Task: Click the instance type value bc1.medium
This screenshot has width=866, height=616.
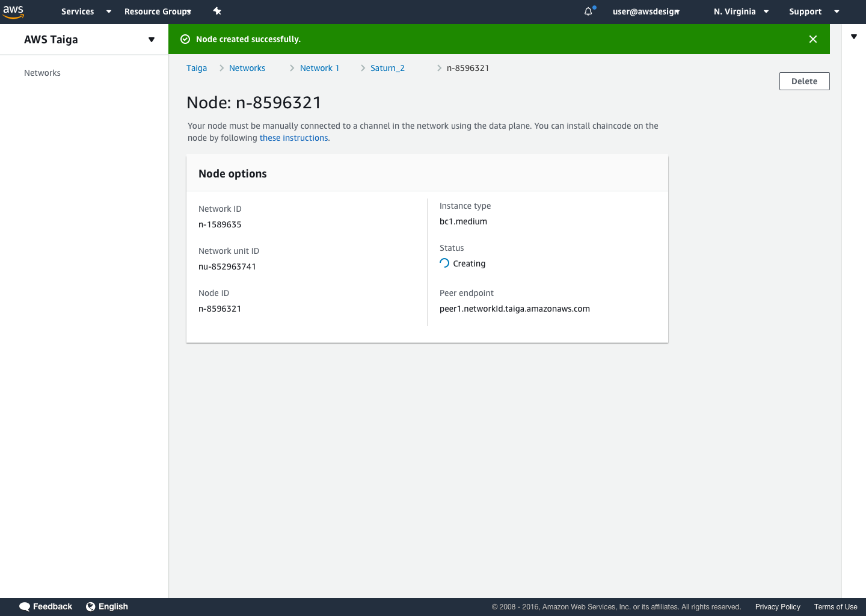Action: 463,221
